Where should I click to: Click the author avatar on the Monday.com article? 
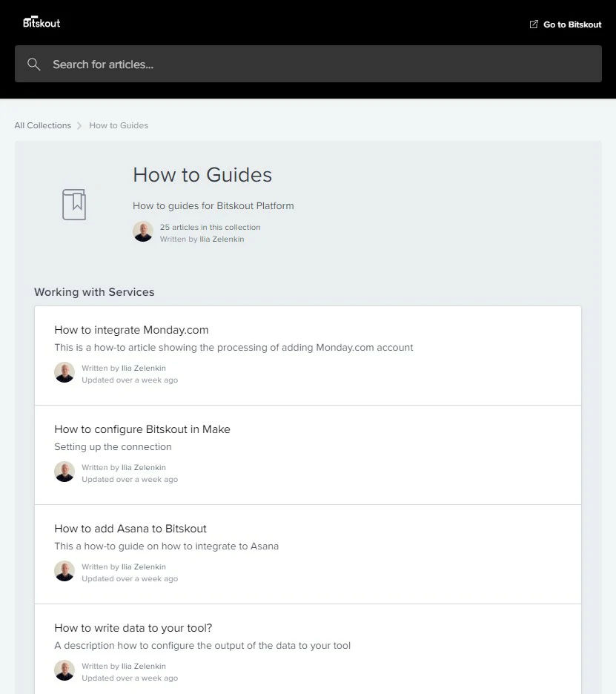[x=64, y=372]
